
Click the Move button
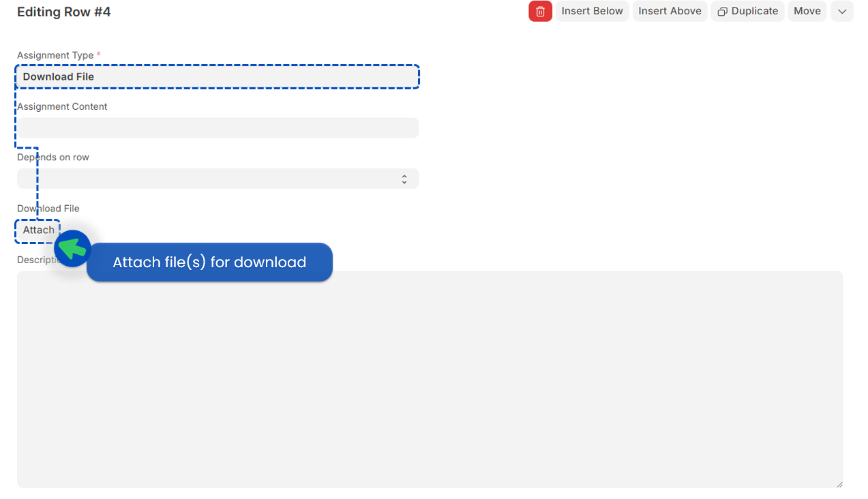(x=807, y=11)
